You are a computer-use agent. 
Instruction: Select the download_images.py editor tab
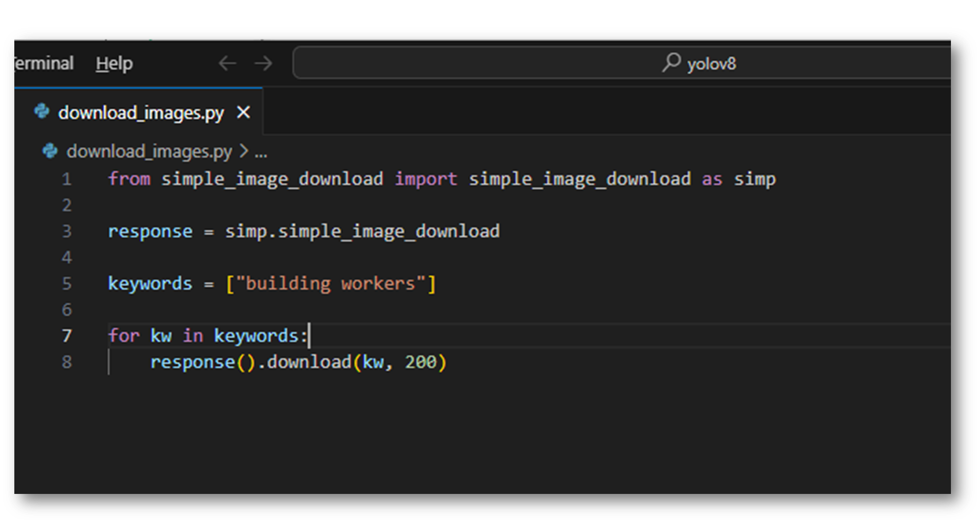tap(139, 112)
